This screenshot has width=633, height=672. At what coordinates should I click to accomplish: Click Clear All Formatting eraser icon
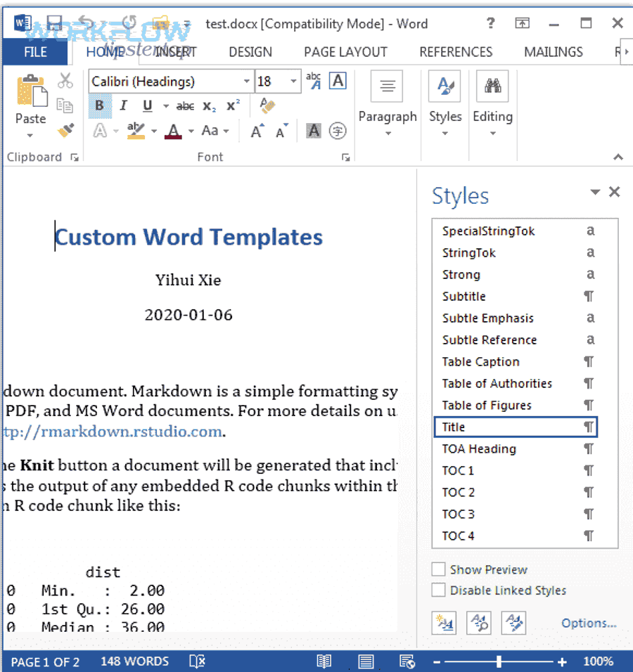267,105
